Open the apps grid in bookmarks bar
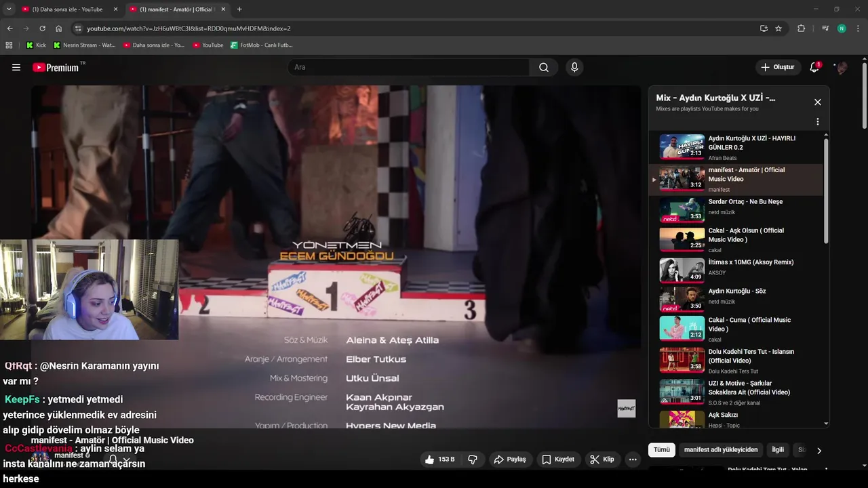This screenshot has width=868, height=488. click(x=9, y=45)
